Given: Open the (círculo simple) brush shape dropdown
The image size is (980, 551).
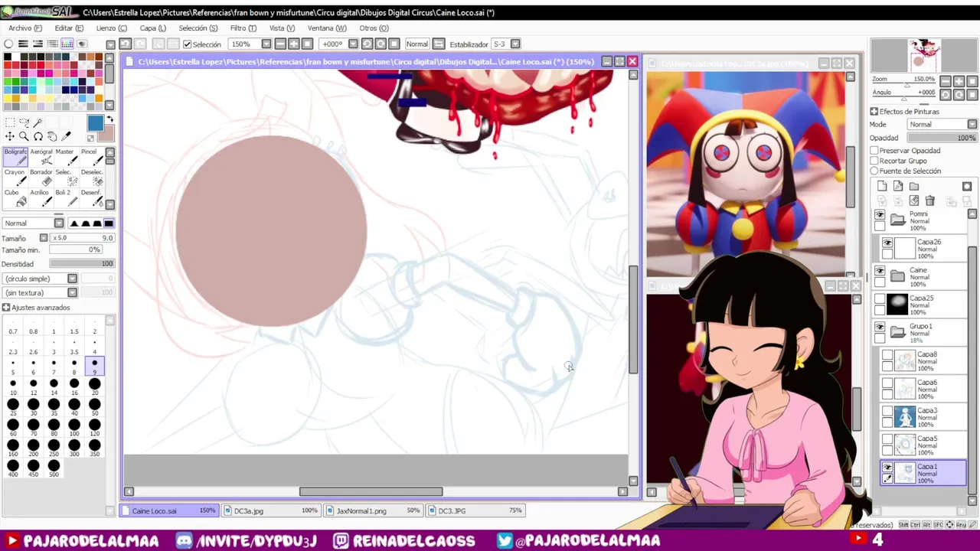Looking at the screenshot, I should 72,279.
